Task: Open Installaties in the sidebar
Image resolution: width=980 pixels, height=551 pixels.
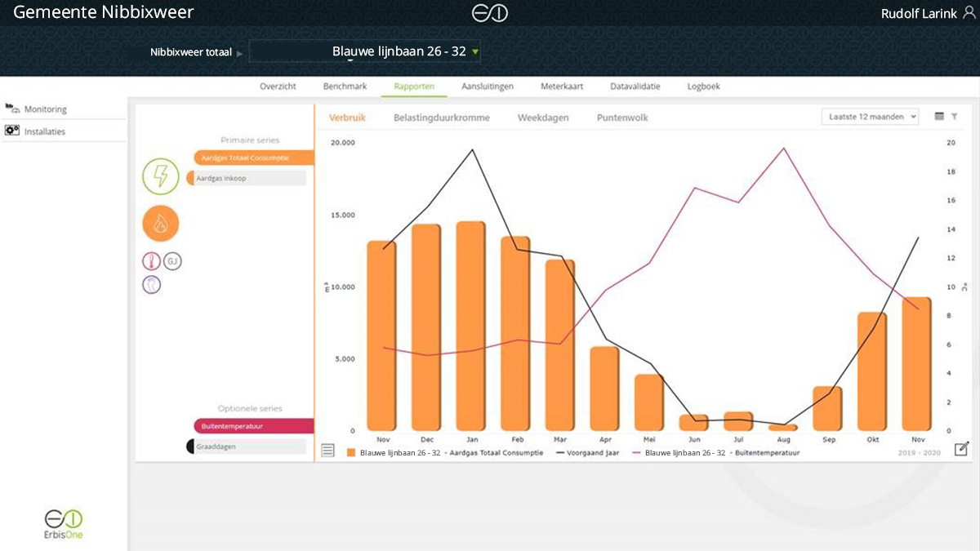Action: (x=45, y=131)
